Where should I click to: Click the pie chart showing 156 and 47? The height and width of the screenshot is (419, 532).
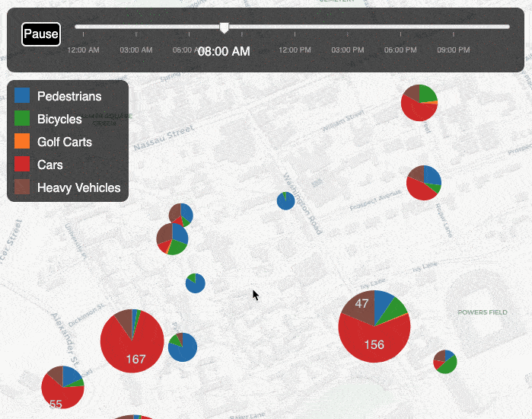pyautogui.click(x=374, y=326)
